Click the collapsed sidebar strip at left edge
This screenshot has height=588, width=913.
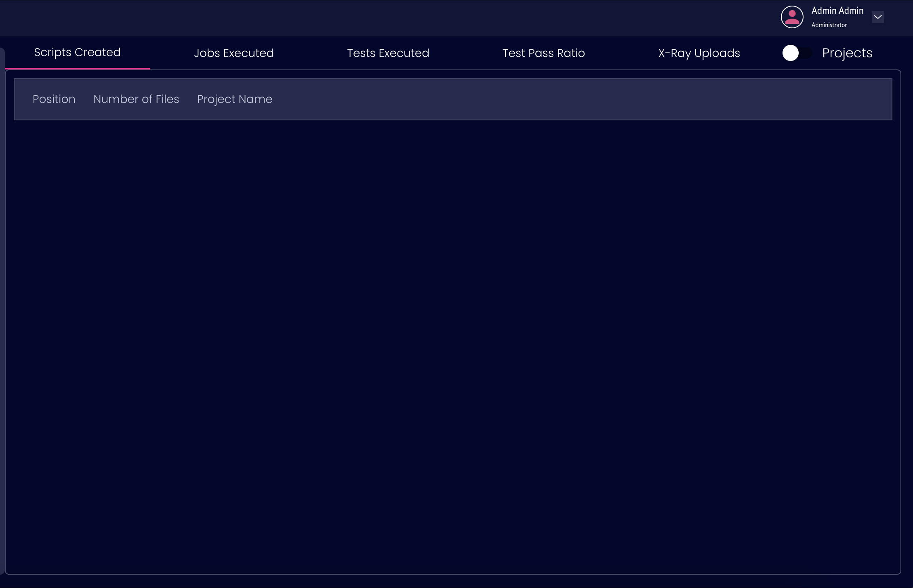point(2,311)
